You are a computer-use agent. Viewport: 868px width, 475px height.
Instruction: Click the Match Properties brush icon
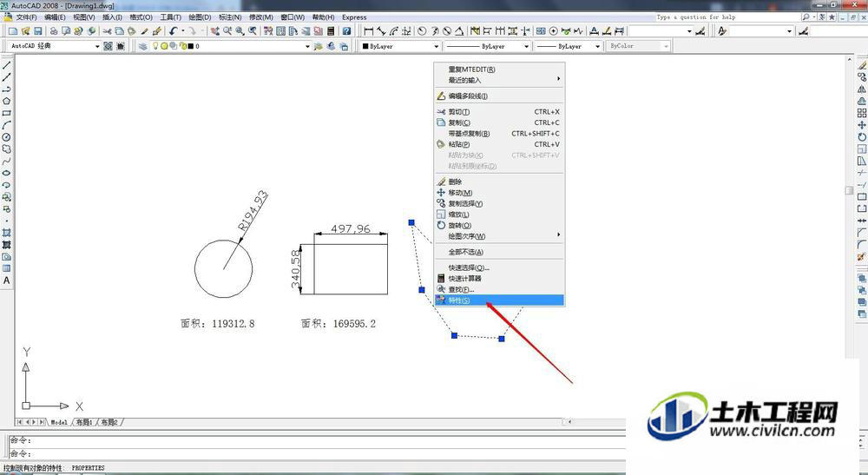click(144, 31)
